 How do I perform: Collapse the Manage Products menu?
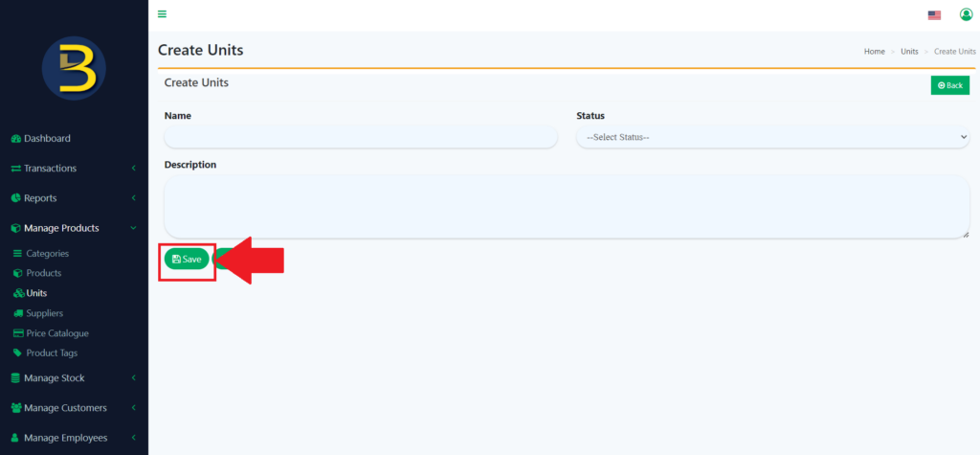tap(61, 228)
